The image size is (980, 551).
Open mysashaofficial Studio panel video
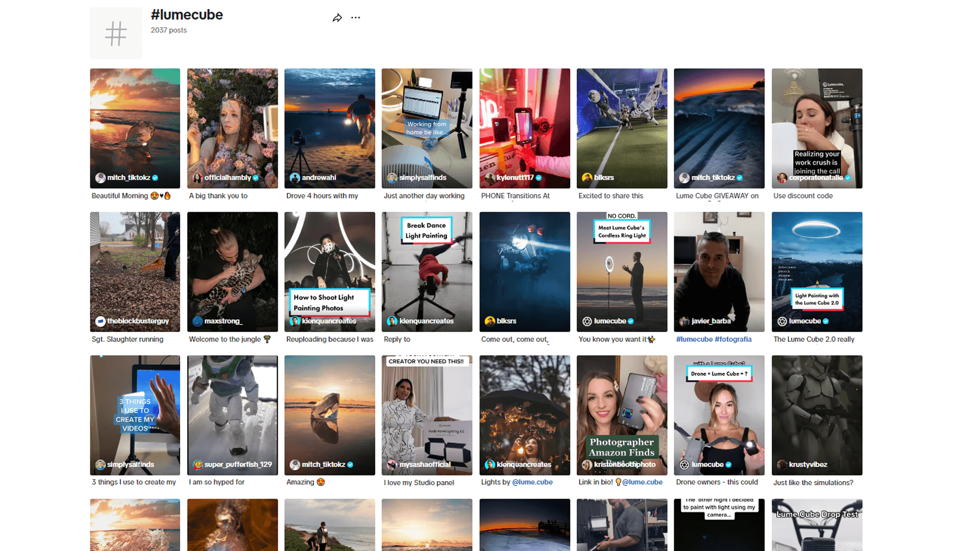pyautogui.click(x=427, y=415)
